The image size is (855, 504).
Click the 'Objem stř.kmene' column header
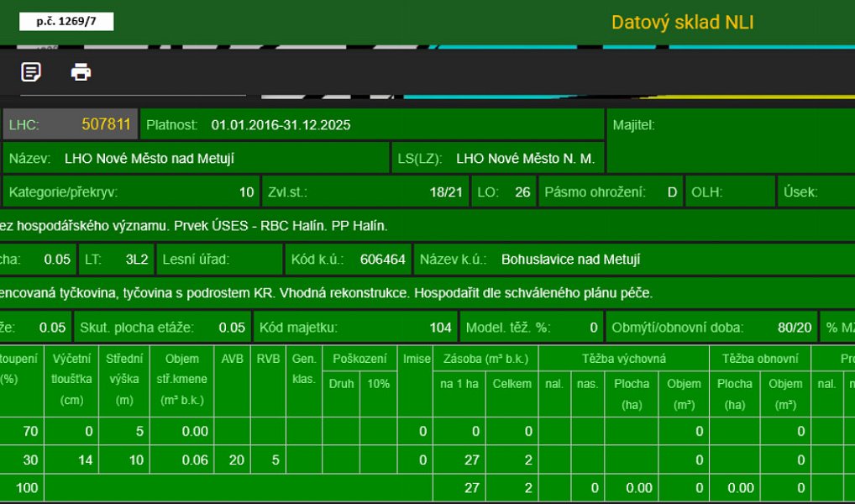tap(181, 380)
